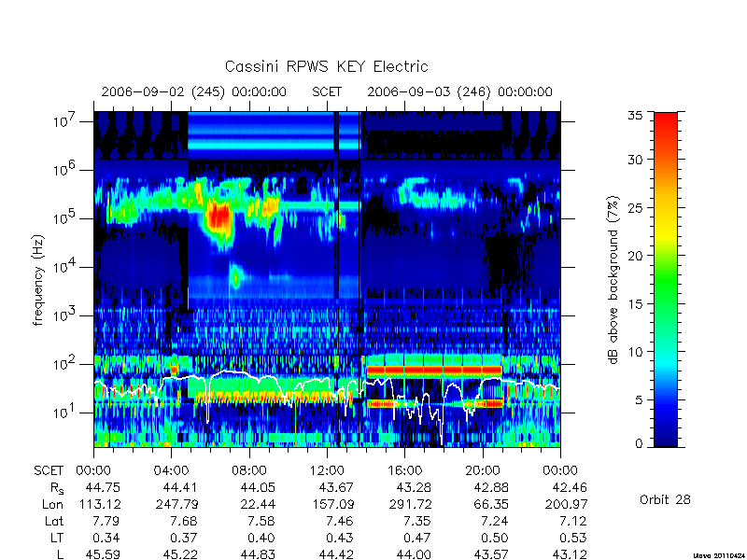
Task: Click the L value '45.59'
Action: (103, 554)
